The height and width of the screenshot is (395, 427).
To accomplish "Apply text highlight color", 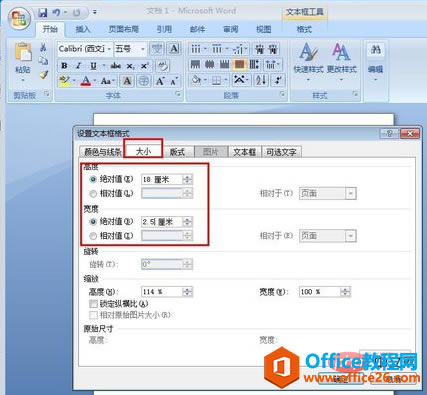I will pos(64,81).
